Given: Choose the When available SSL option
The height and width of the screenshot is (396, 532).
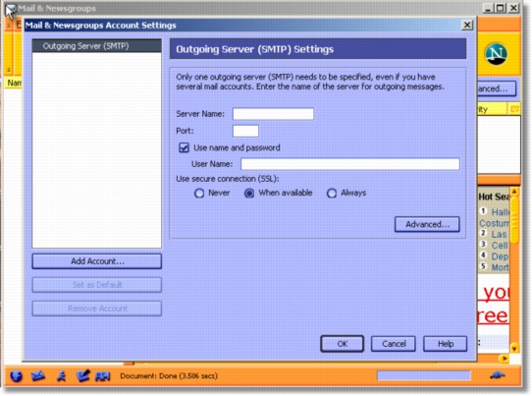Looking at the screenshot, I should 249,194.
